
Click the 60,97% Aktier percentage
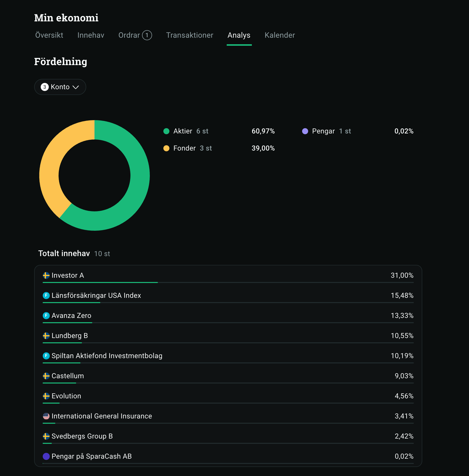(x=263, y=131)
